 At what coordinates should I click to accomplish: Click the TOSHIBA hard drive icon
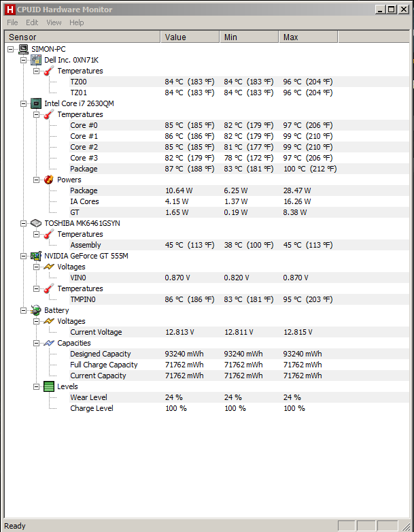tap(36, 223)
